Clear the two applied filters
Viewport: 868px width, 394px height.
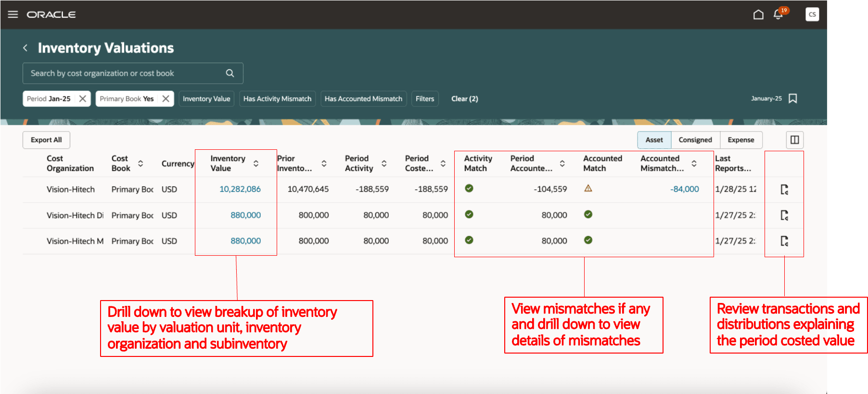pyautogui.click(x=465, y=99)
